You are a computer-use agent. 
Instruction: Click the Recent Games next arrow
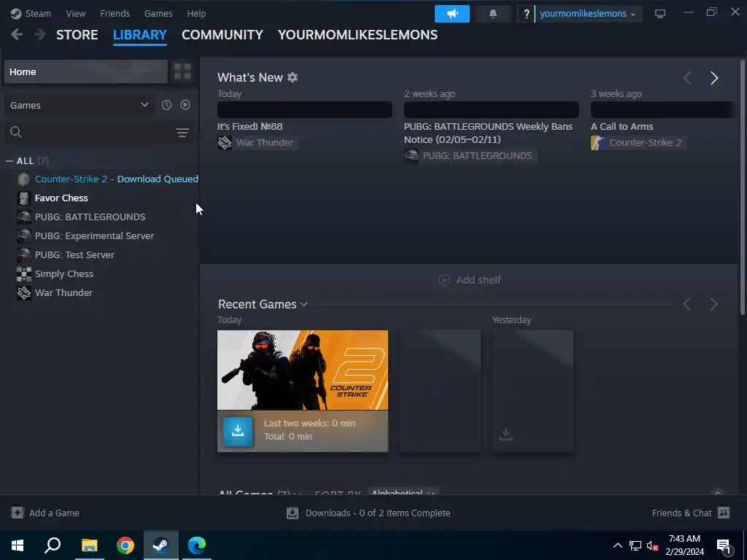[x=713, y=304]
